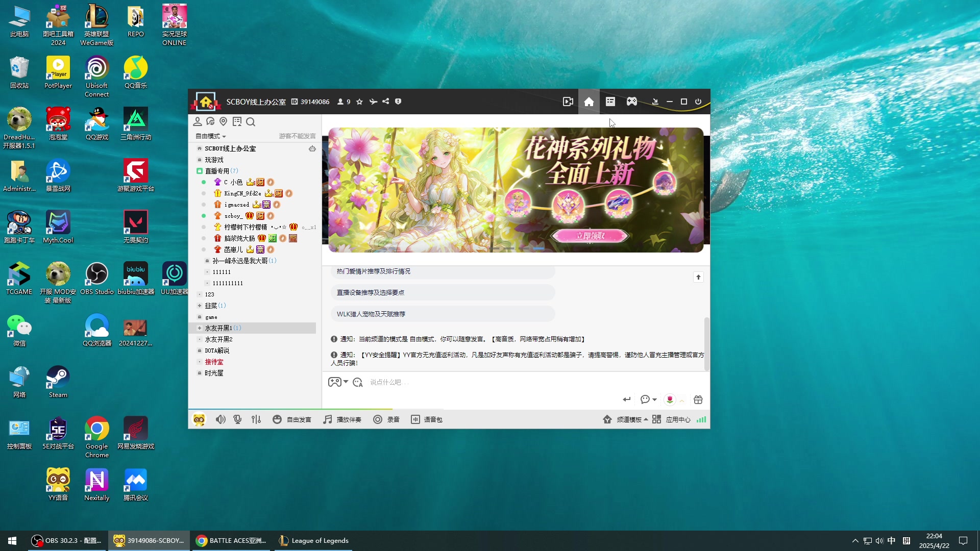Toggle 自由发言 free-speak mode
980x551 pixels.
(x=292, y=419)
